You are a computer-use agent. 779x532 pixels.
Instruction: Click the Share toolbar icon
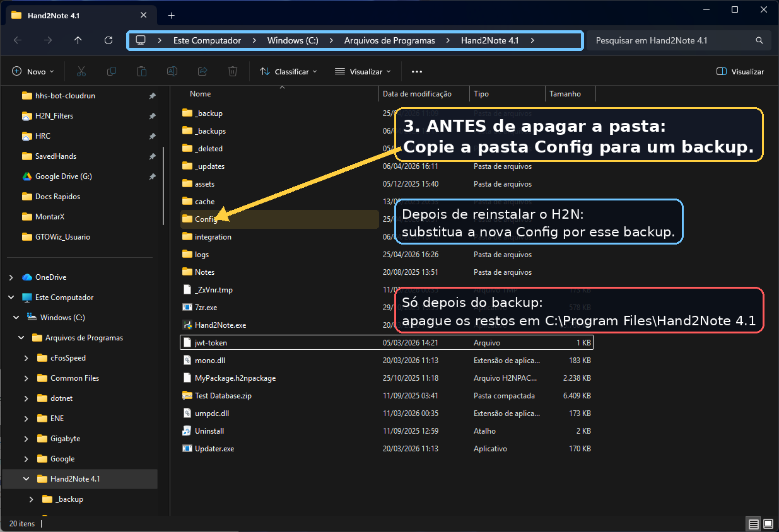202,71
